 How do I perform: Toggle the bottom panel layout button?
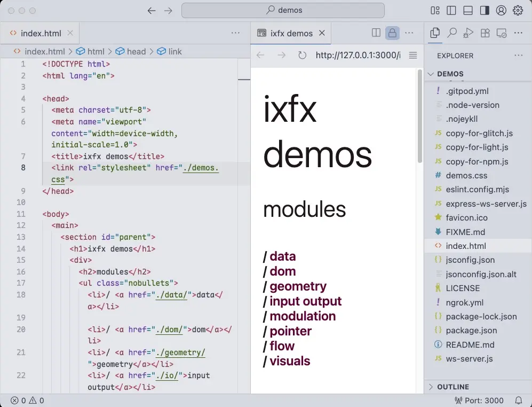pyautogui.click(x=468, y=11)
